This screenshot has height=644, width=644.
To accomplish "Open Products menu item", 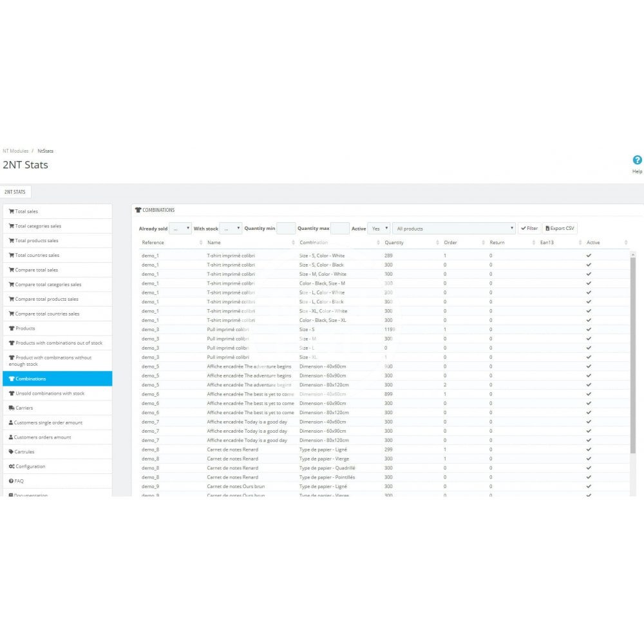I will coord(57,328).
